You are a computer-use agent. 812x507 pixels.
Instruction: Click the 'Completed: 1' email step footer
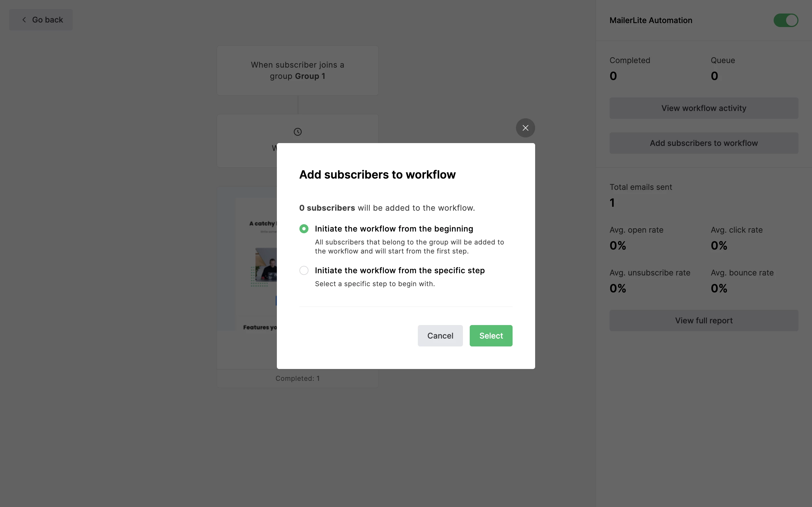pos(297,378)
